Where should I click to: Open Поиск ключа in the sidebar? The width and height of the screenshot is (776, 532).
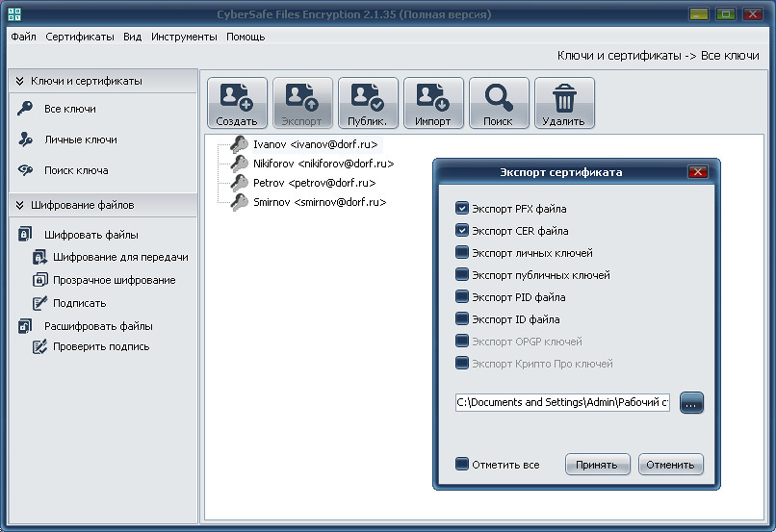click(x=76, y=170)
